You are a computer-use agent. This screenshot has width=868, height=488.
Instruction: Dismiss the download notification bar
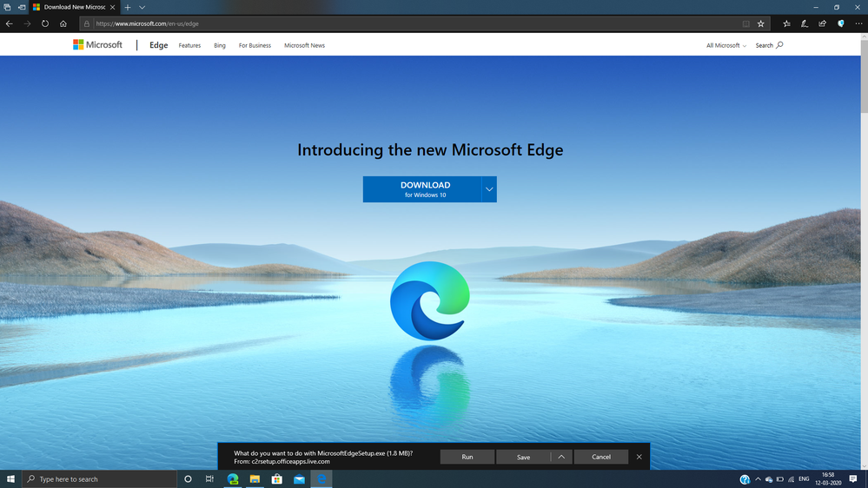[639, 457]
